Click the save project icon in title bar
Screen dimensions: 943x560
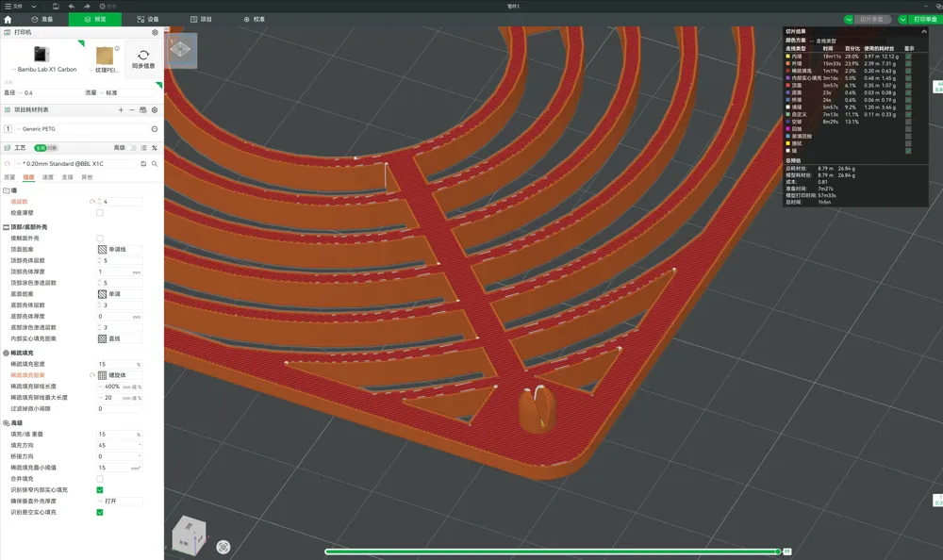tap(56, 6)
